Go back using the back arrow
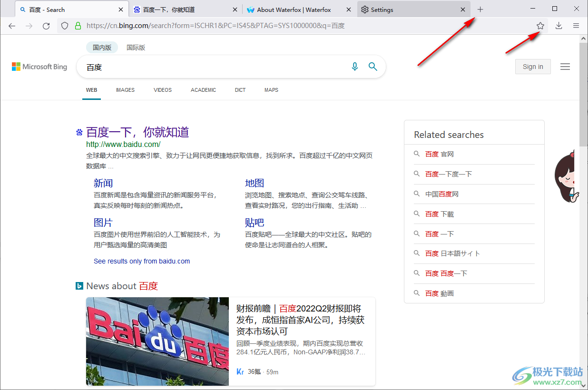588x390 pixels. point(12,26)
